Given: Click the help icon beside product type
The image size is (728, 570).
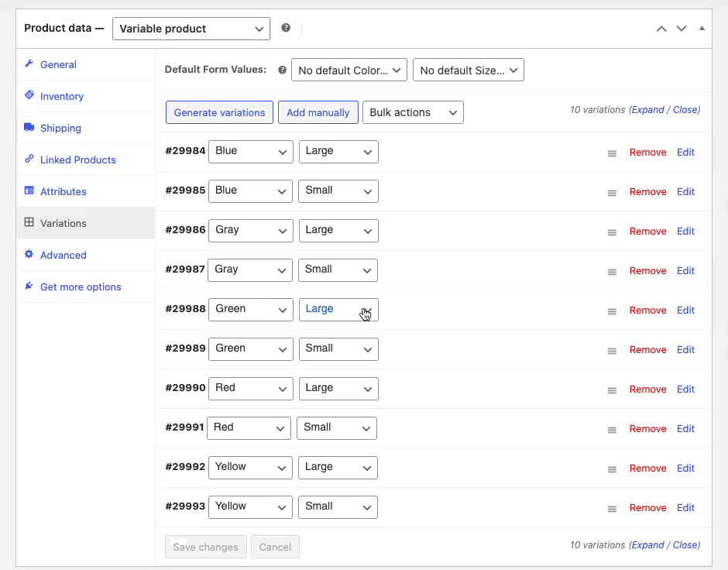Looking at the screenshot, I should pos(286,28).
